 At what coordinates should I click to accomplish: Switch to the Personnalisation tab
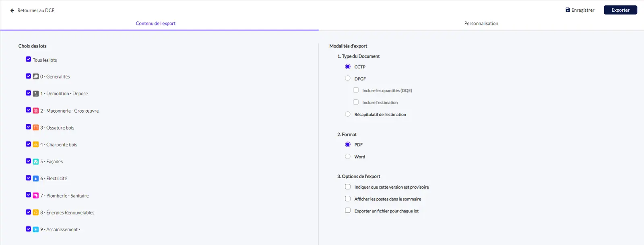[481, 23]
